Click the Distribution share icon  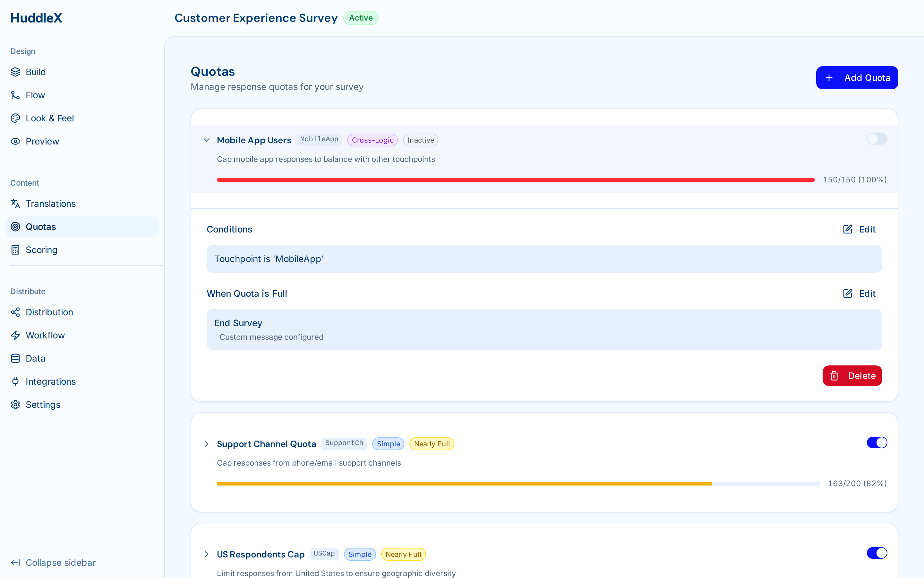(15, 312)
